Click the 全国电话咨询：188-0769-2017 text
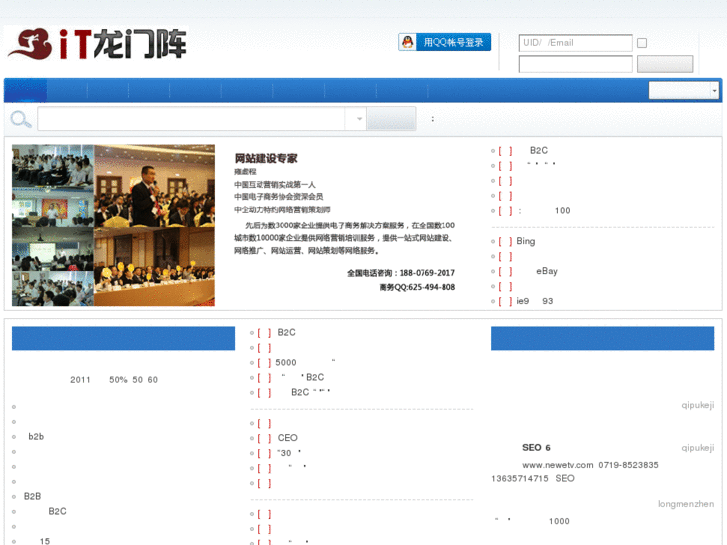 [401, 273]
